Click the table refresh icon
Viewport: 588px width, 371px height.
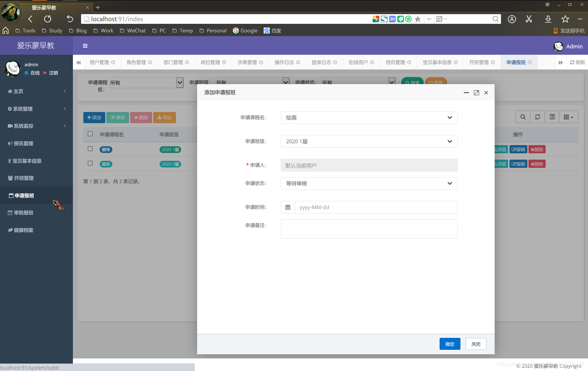click(537, 117)
